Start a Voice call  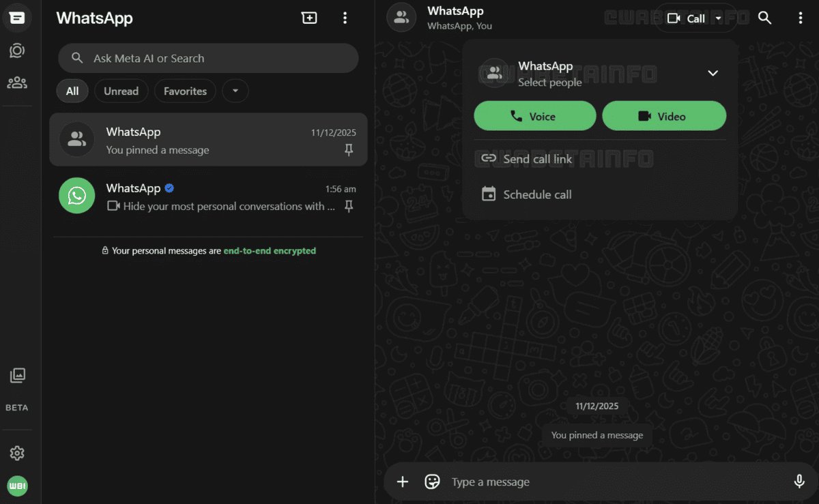click(x=534, y=116)
